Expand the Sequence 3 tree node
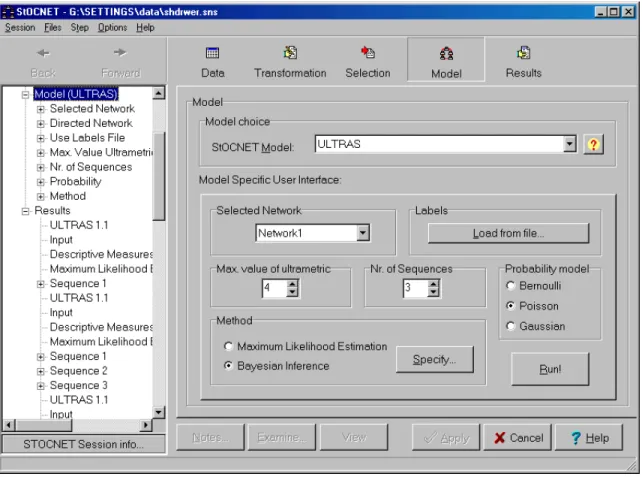 pos(41,386)
